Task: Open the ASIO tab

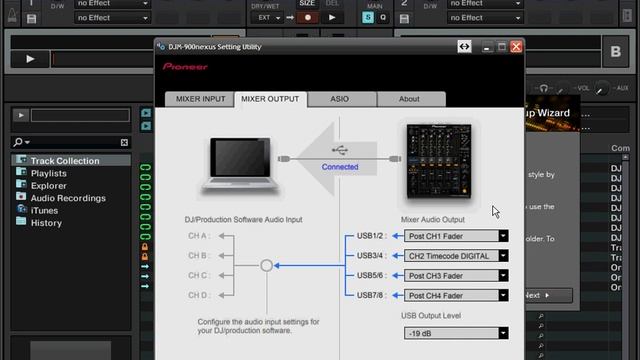Action: coord(340,99)
